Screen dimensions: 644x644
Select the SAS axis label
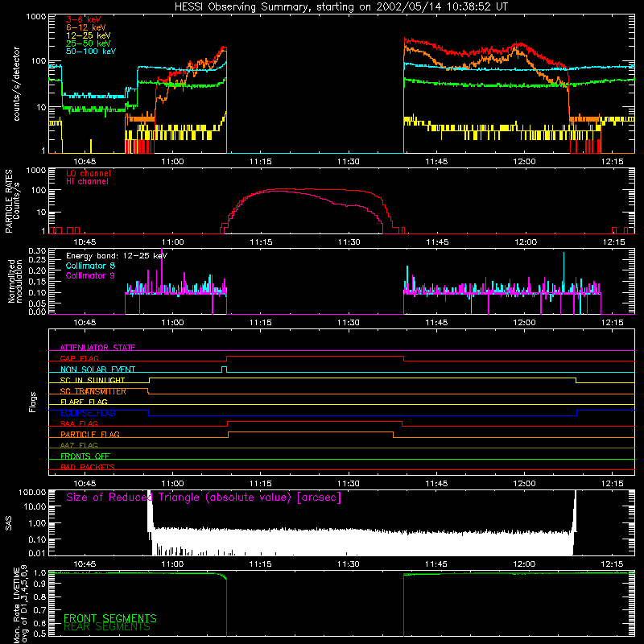click(x=9, y=523)
